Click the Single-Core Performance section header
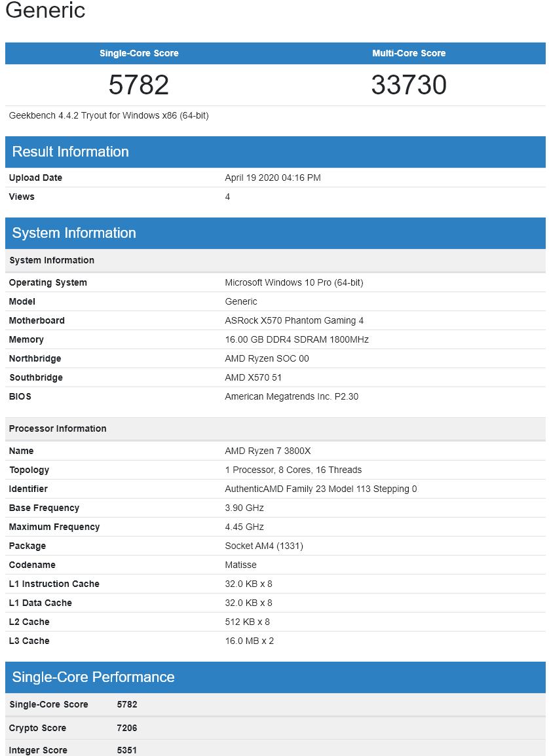 tap(93, 677)
